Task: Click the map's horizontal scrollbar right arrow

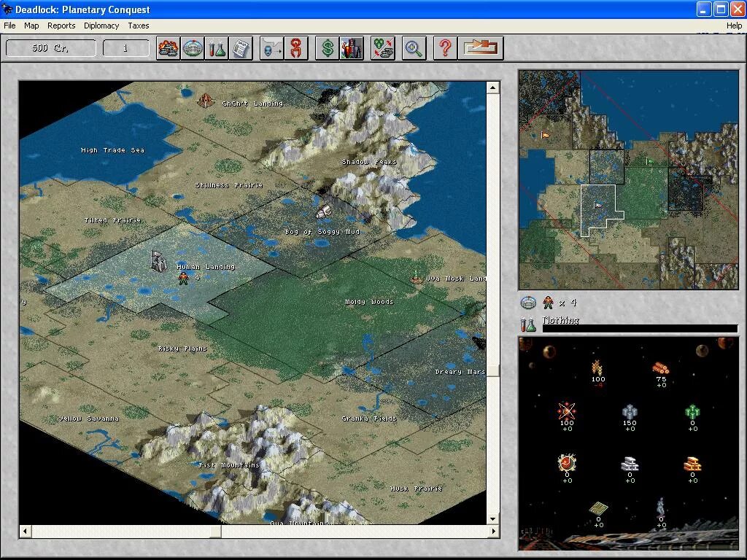Action: pos(493,531)
